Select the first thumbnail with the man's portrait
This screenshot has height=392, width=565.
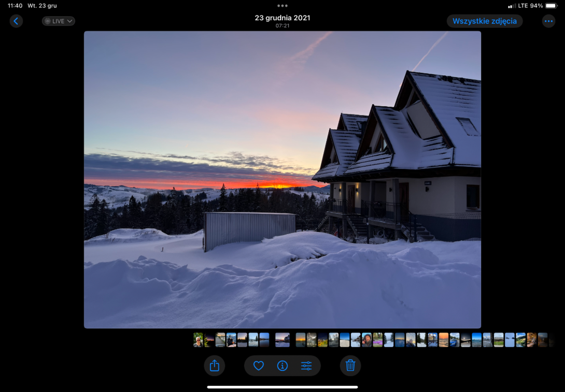pyautogui.click(x=198, y=340)
